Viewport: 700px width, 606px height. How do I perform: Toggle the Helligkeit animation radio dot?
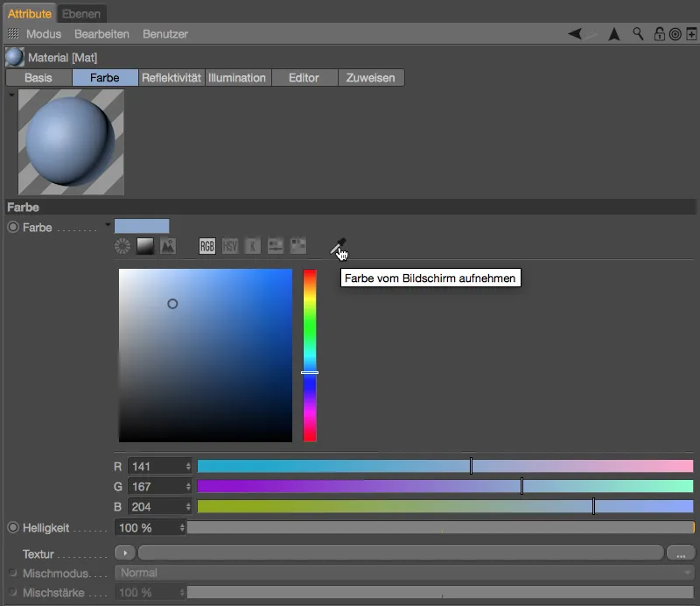coord(13,527)
